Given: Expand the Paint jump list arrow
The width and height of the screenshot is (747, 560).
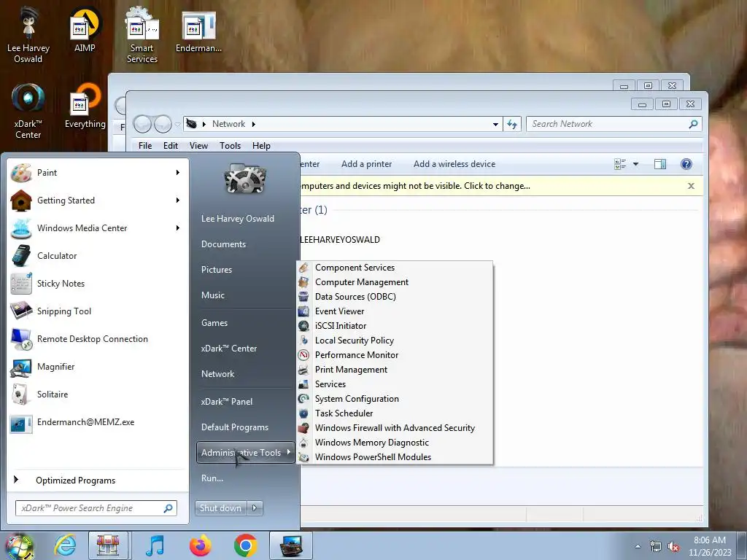Looking at the screenshot, I should [178, 172].
